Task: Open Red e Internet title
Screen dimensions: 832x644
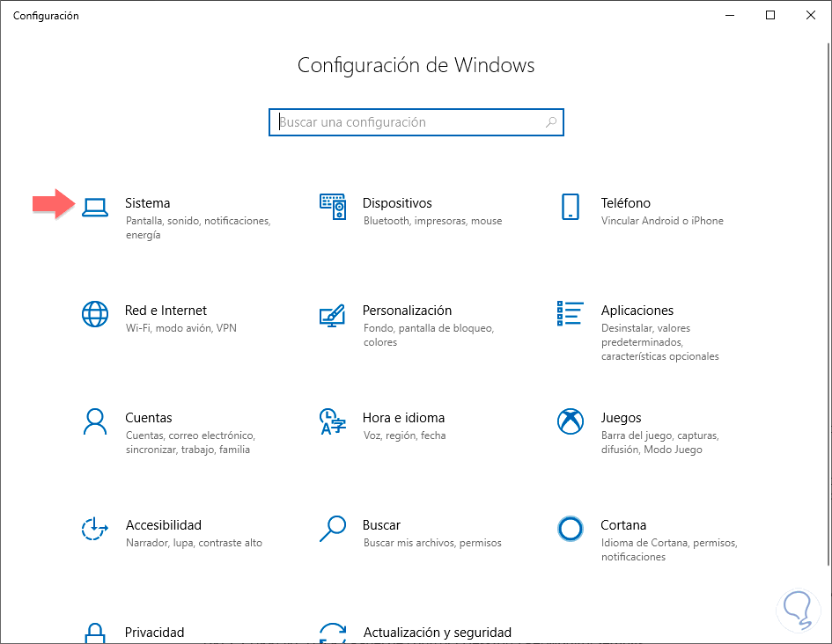Action: 166,310
